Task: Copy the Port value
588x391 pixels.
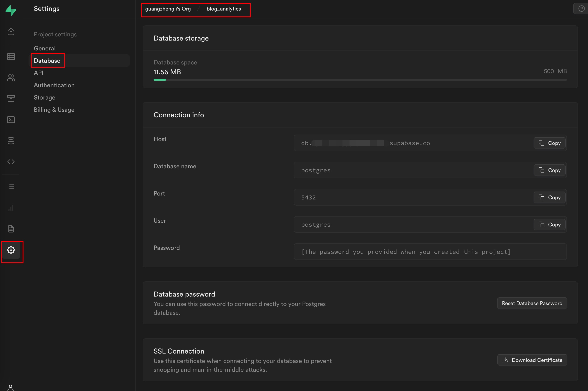Action: pyautogui.click(x=549, y=197)
